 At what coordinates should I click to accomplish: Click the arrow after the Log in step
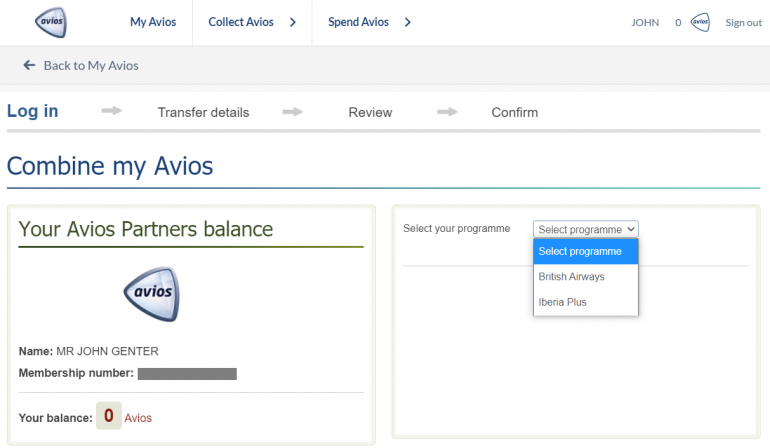111,111
